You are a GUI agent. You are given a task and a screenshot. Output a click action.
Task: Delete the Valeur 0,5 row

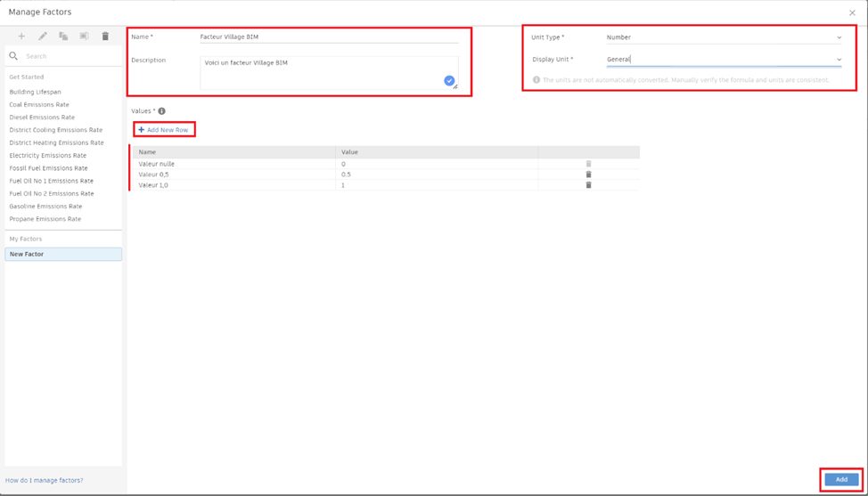point(588,175)
